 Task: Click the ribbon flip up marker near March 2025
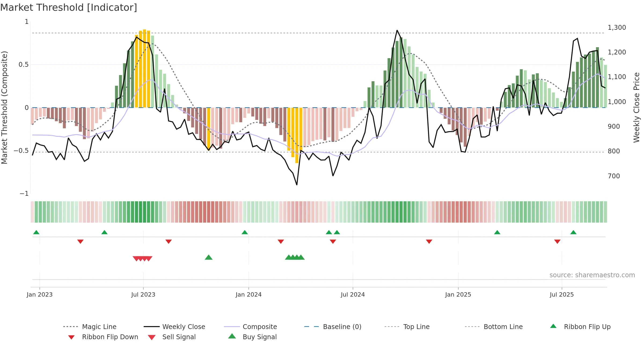[x=497, y=232]
